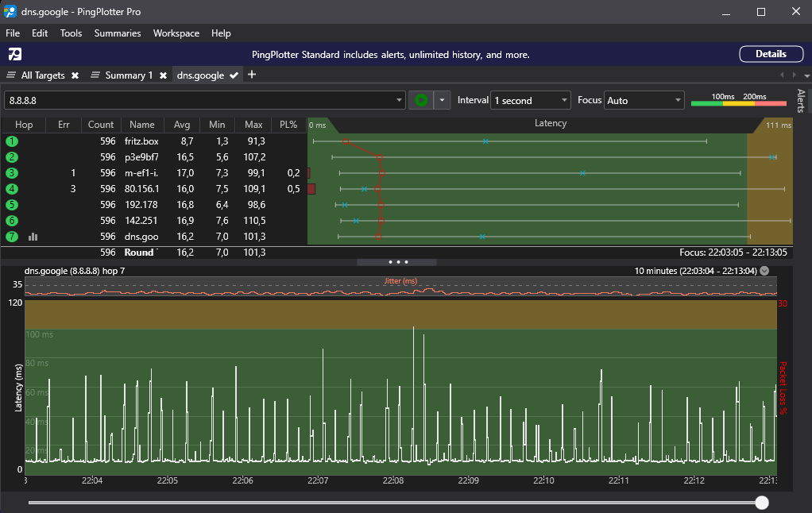Select the fritz.box hop name

pos(141,141)
